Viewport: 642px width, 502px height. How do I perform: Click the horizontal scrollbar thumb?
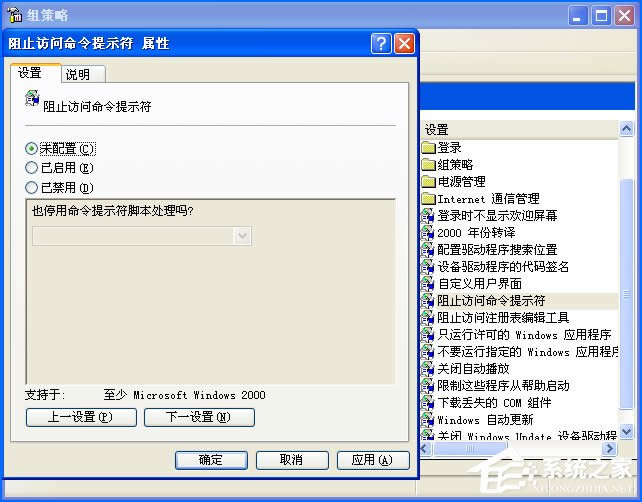click(470, 449)
